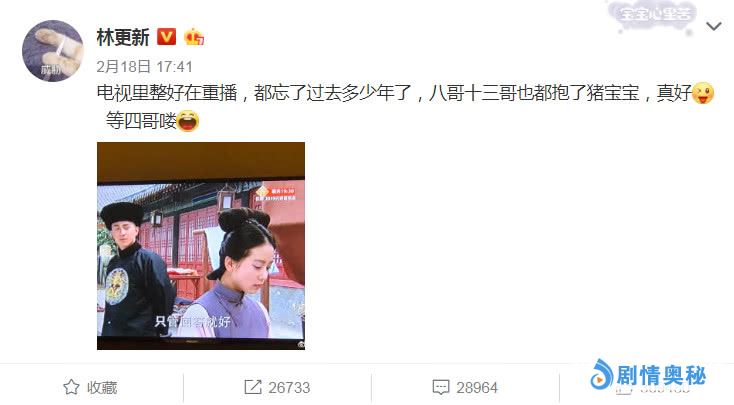
Task: Click the like count beside watermark
Action: [x=653, y=389]
